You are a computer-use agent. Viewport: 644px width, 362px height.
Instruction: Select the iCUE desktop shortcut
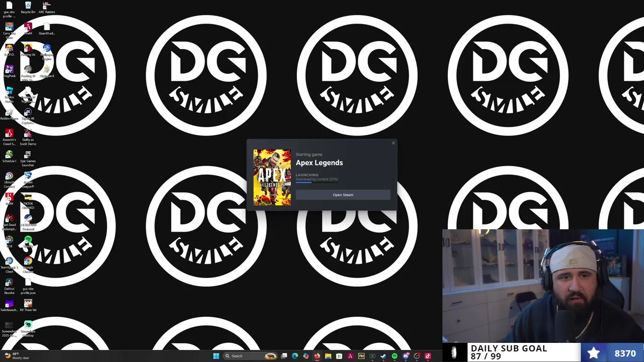click(x=9, y=241)
